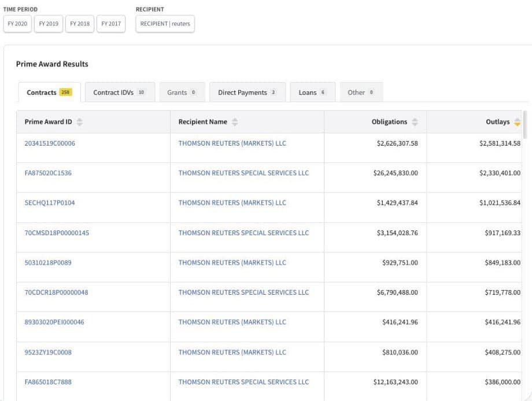
Task: Open recipient in row 70CDCR18P00000048
Action: pyautogui.click(x=243, y=292)
